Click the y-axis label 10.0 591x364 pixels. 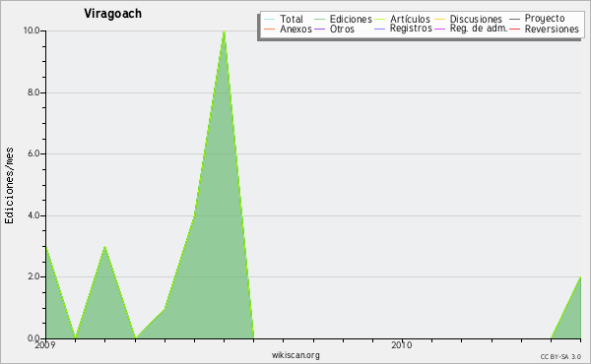click(32, 30)
